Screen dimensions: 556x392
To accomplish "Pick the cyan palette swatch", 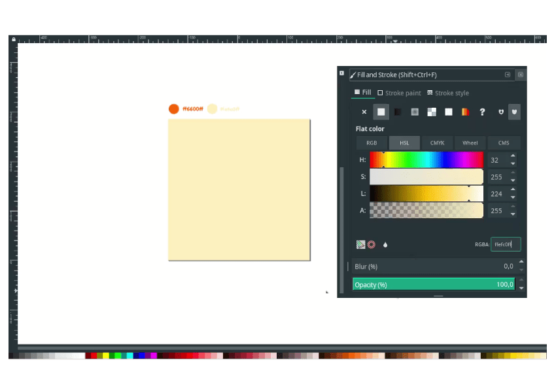I will pyautogui.click(x=130, y=355).
